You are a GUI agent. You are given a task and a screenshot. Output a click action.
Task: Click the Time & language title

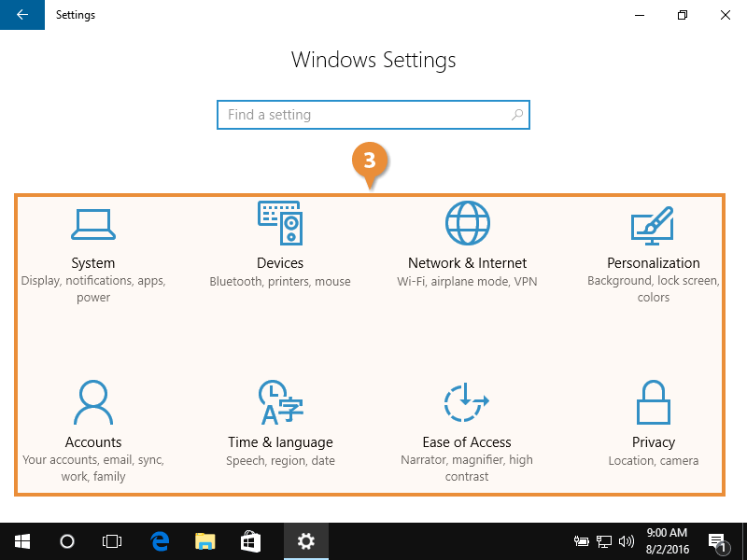(x=280, y=442)
